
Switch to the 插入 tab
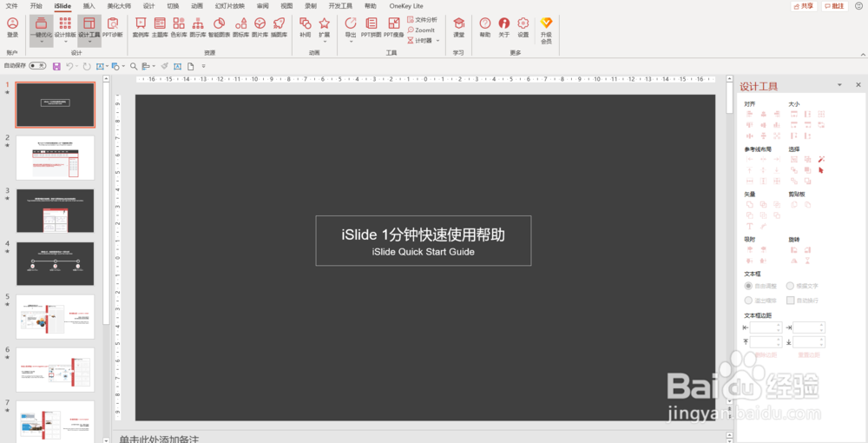tap(89, 6)
